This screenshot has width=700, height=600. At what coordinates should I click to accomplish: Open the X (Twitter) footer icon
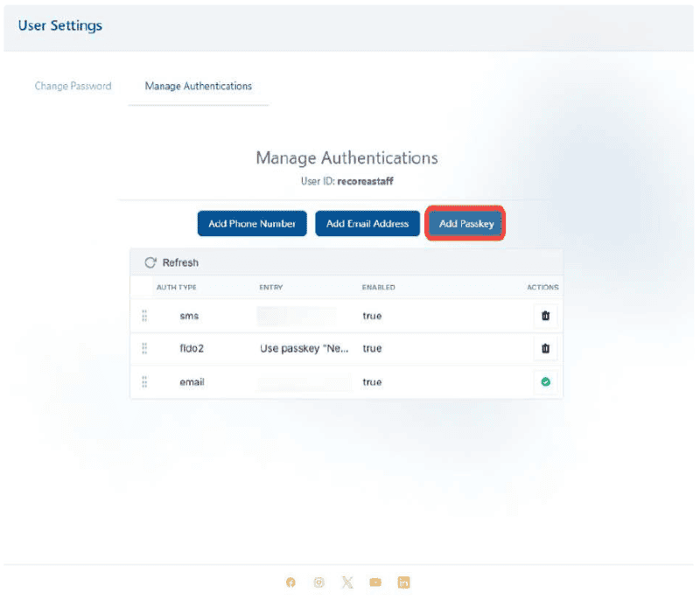click(x=347, y=583)
